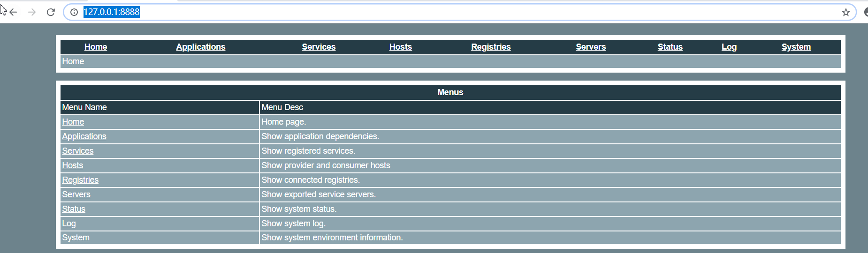
Task: Open Services in top navigation bar
Action: pyautogui.click(x=319, y=47)
